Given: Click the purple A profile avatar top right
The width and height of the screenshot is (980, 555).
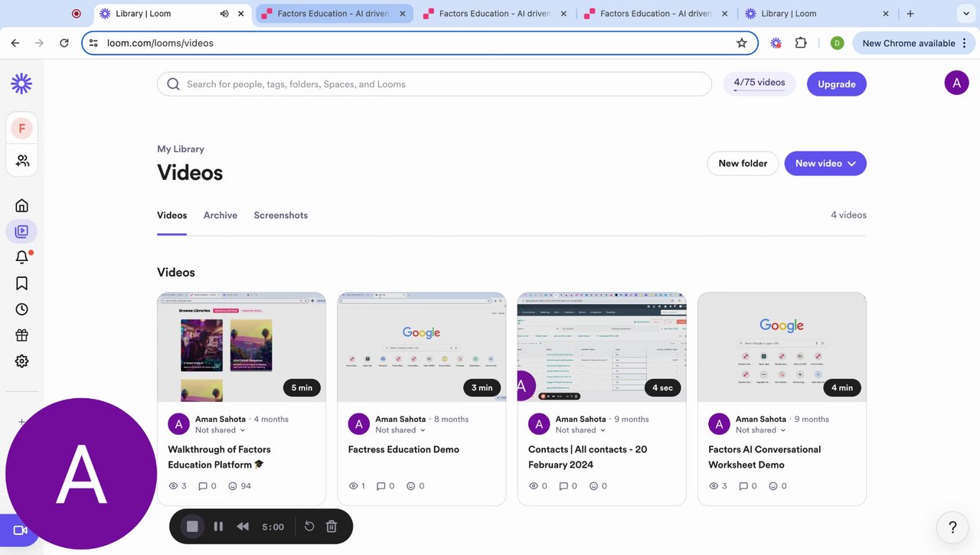Looking at the screenshot, I should (956, 83).
